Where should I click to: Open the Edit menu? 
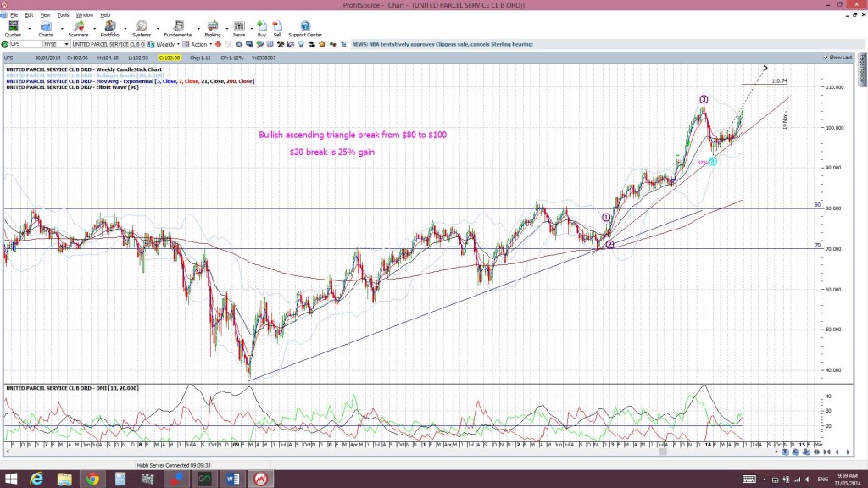pos(29,15)
